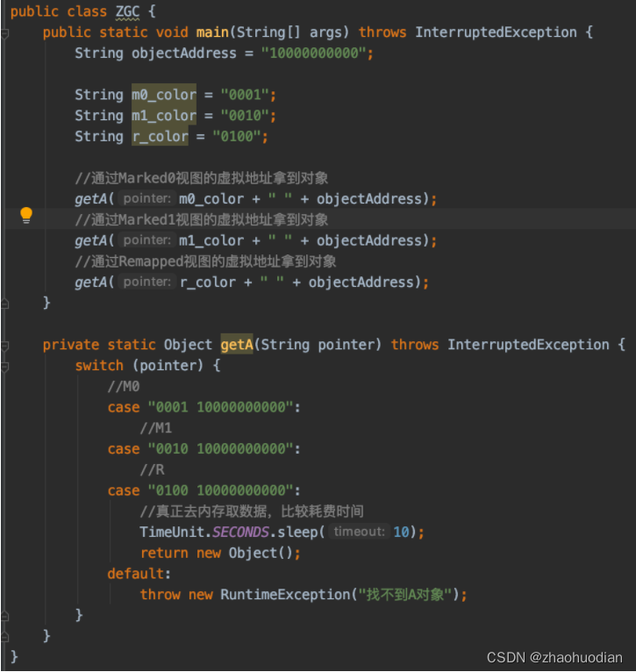
Task: Click the highlighted getA method declaration name
Action: point(237,344)
